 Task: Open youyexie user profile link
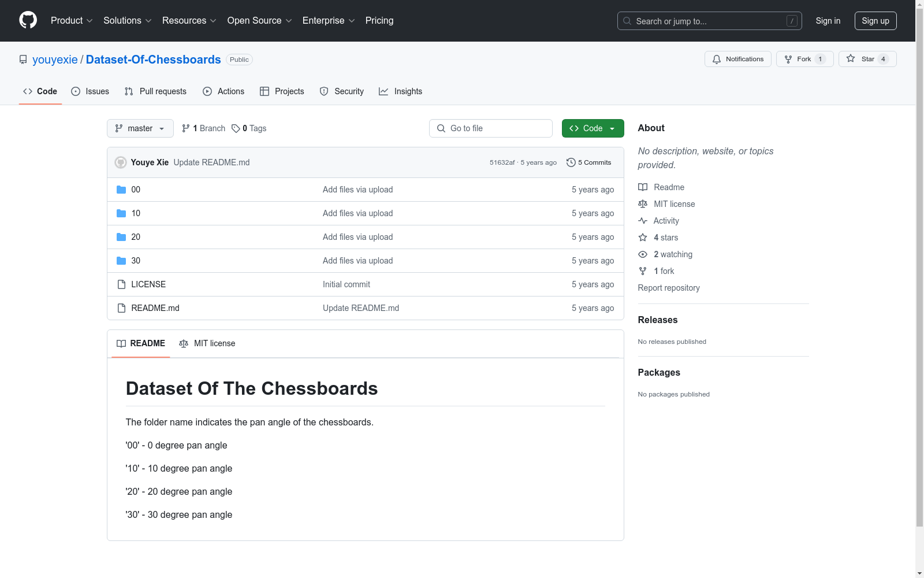point(55,60)
